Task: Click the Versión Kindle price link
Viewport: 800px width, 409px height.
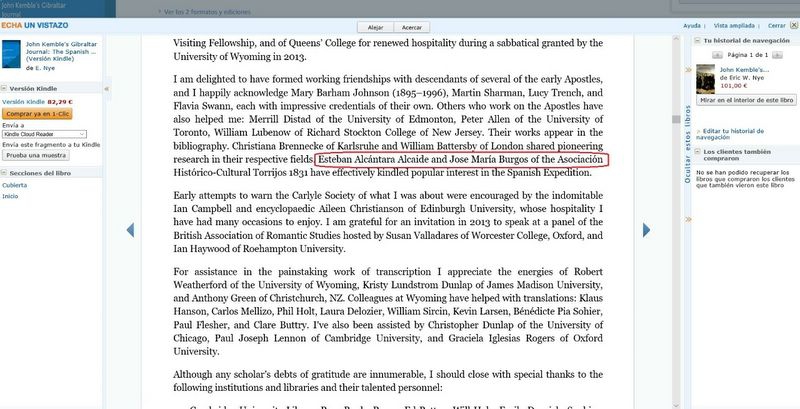Action: (23, 102)
